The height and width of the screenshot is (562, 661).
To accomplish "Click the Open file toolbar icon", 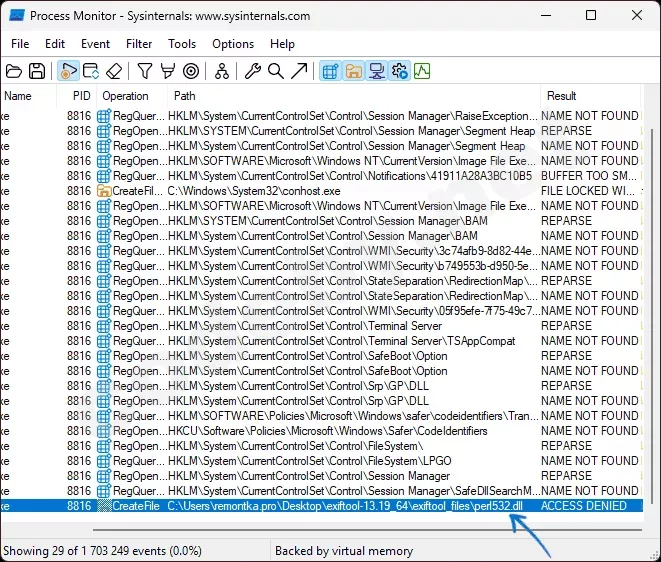I will point(14,71).
